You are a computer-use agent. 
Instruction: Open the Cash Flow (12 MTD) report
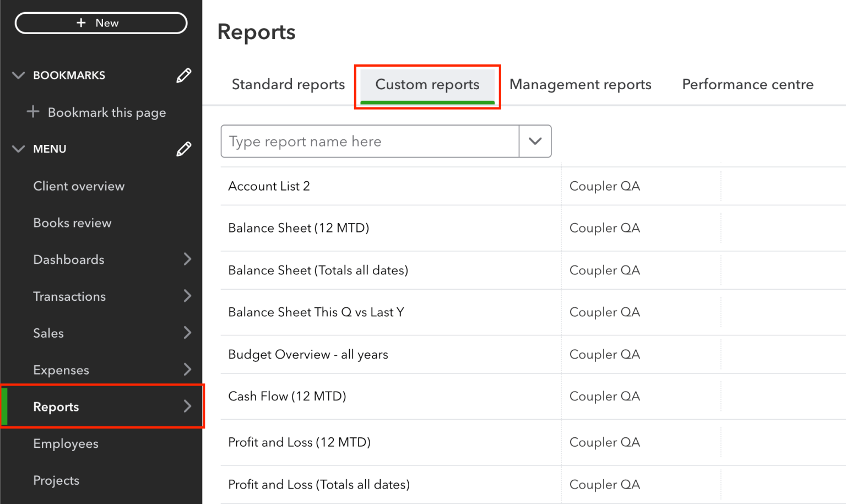287,396
